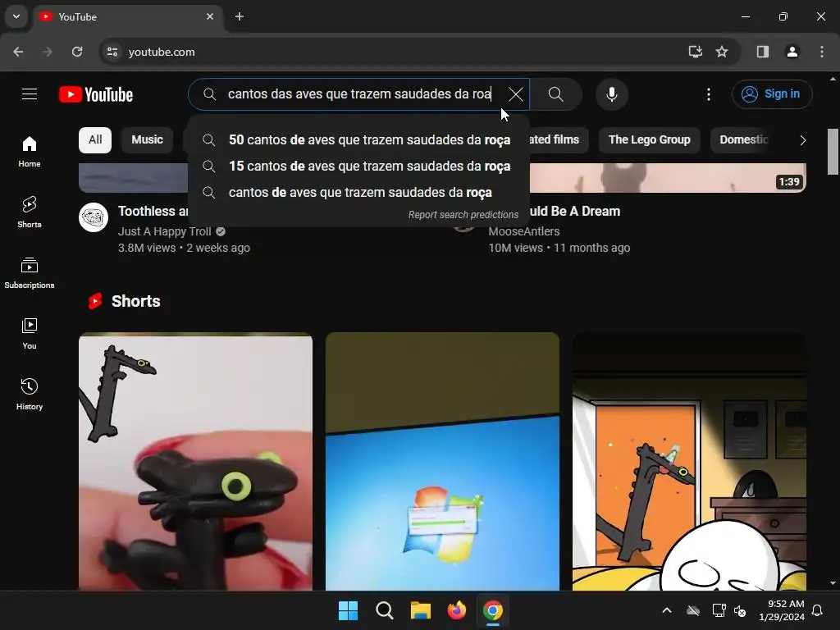The height and width of the screenshot is (630, 840).
Task: Click the Sign in button
Action: point(771,94)
